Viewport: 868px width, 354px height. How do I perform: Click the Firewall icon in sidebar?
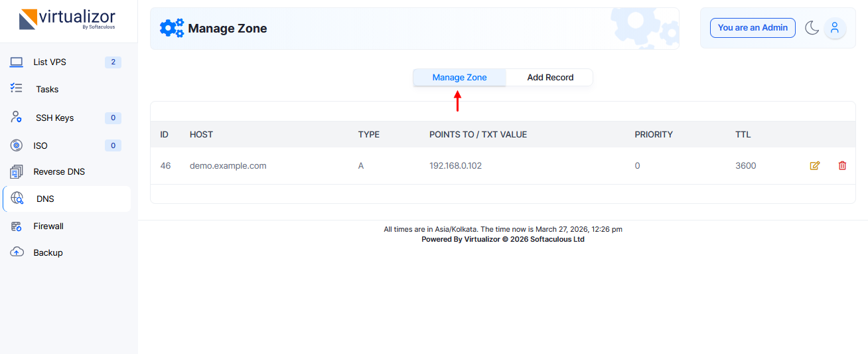tap(17, 226)
